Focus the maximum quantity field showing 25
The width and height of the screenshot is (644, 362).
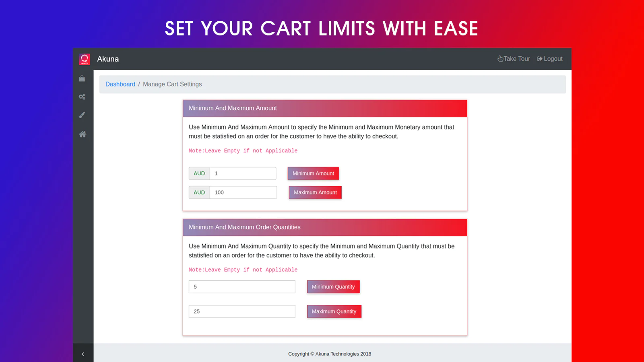tap(242, 311)
